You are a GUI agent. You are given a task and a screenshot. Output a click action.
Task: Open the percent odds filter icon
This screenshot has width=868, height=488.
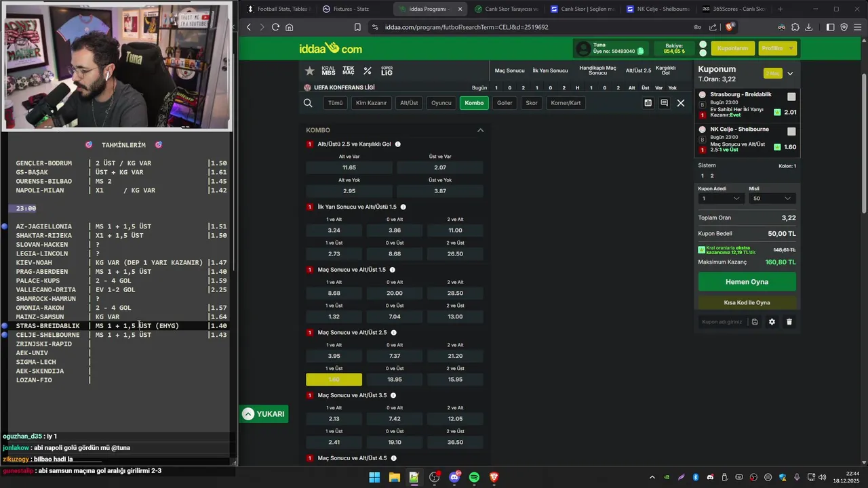click(x=368, y=70)
